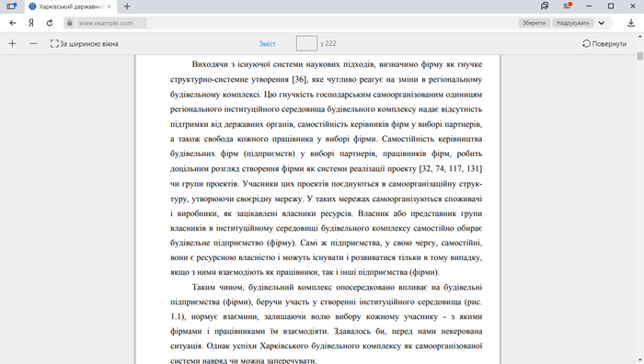Open the bookmarks icon in title bar
Screen dimensions: 644x364
click(545, 6)
